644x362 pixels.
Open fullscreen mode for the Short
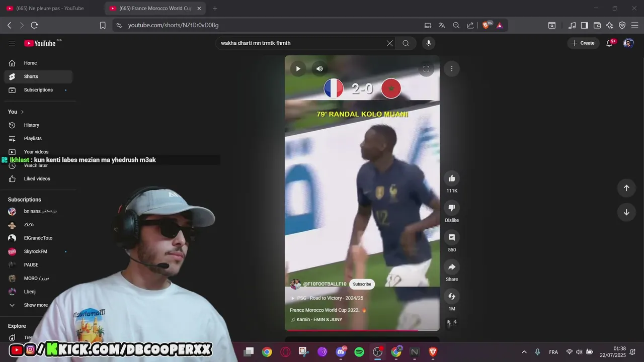tap(426, 69)
